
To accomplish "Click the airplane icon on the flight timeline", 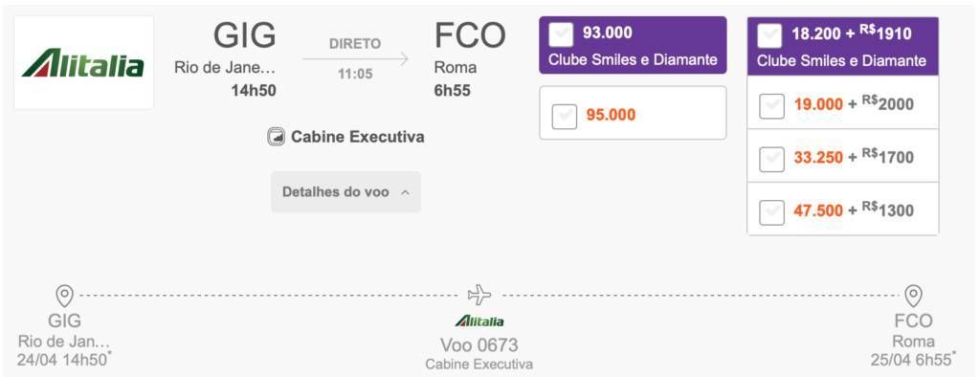I will 479,295.
